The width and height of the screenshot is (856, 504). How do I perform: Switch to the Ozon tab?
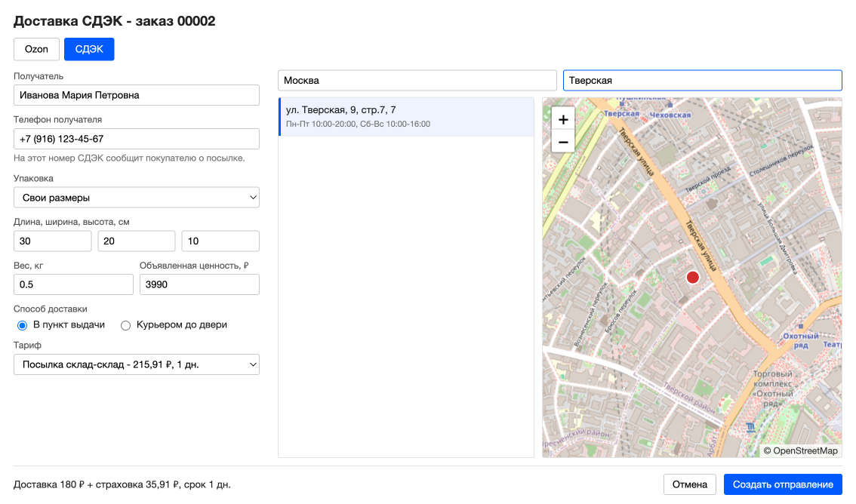tap(36, 49)
